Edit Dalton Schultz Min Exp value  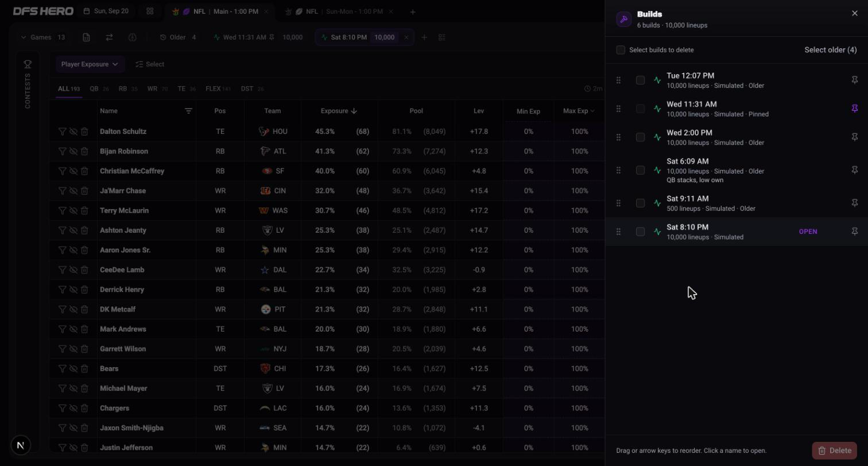528,132
